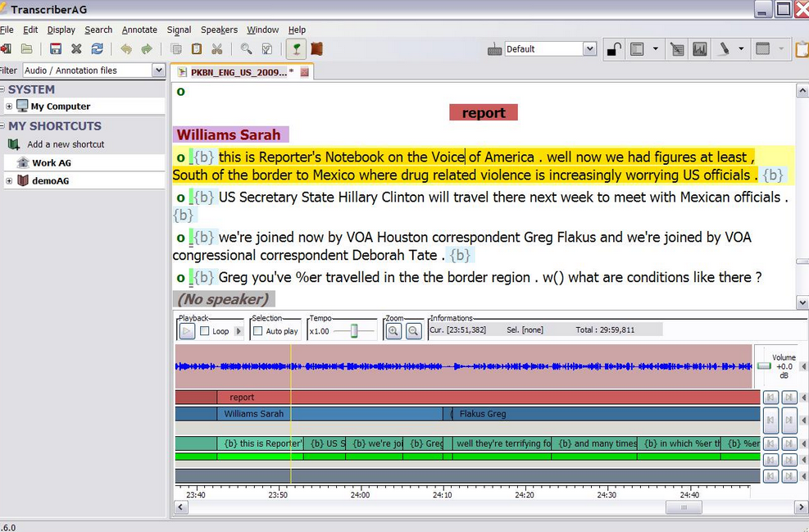Open the Default input language dropdown
This screenshot has height=532, width=809.
tap(589, 49)
